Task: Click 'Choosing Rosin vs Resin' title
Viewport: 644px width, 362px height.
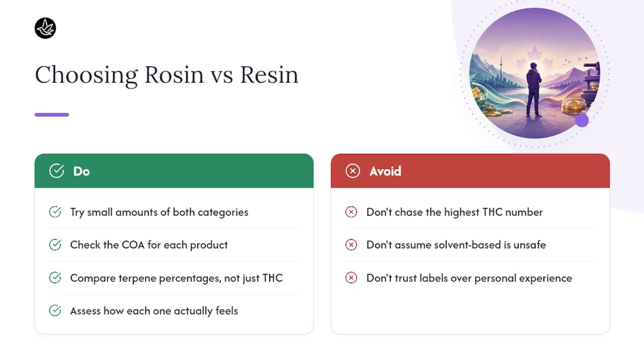Action: pyautogui.click(x=167, y=75)
